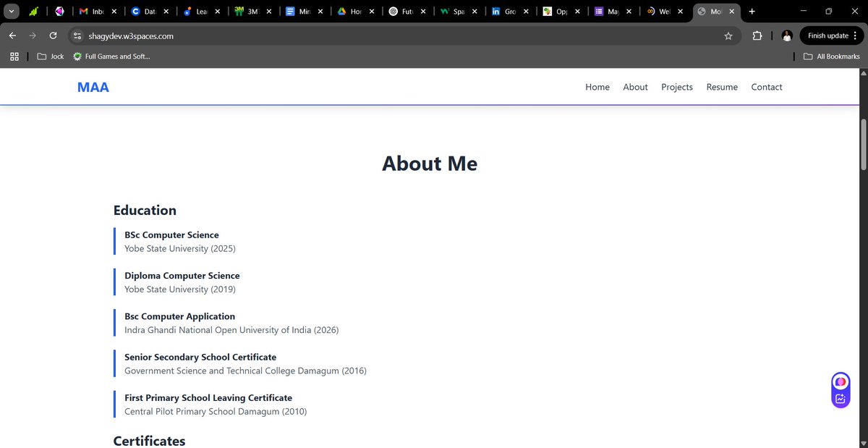868x448 pixels.
Task: Open the Jock bookmarks folder
Action: (51, 56)
